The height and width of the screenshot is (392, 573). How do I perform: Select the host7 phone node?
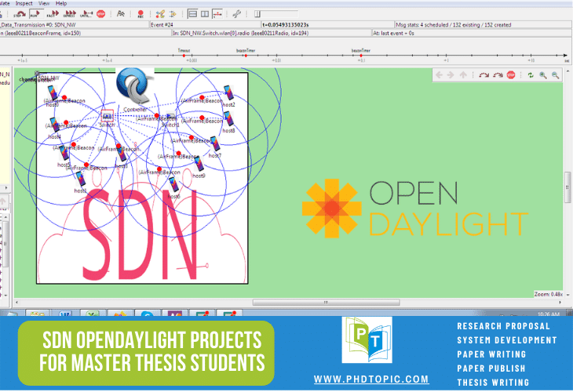pos(215,143)
